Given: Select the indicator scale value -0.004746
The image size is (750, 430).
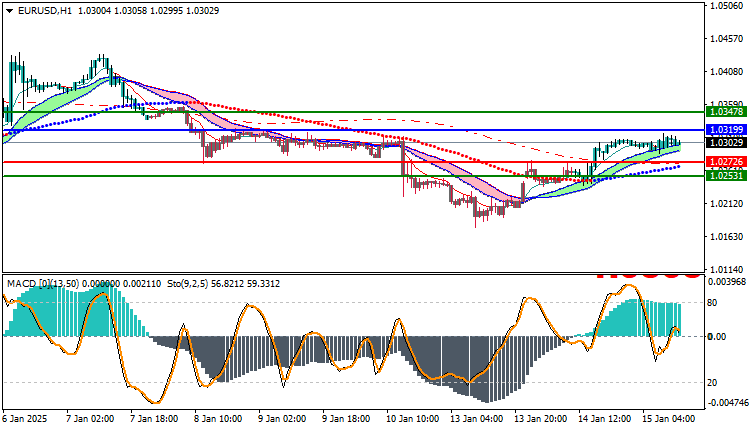Looking at the screenshot, I should 728,403.
